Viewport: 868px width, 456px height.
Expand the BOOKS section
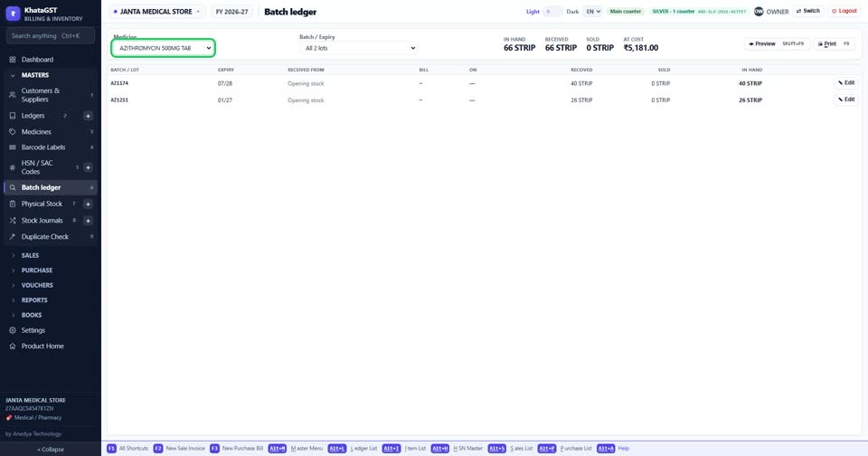click(51, 315)
